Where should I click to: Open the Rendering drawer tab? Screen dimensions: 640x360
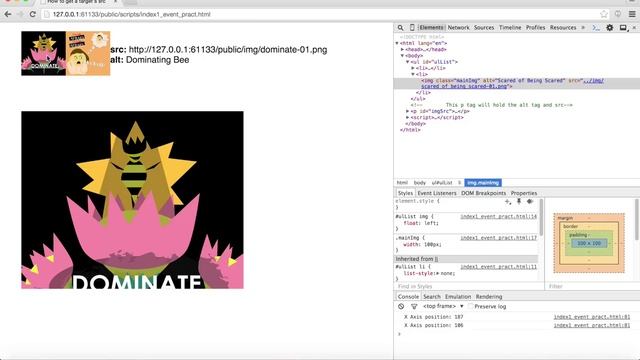click(489, 296)
